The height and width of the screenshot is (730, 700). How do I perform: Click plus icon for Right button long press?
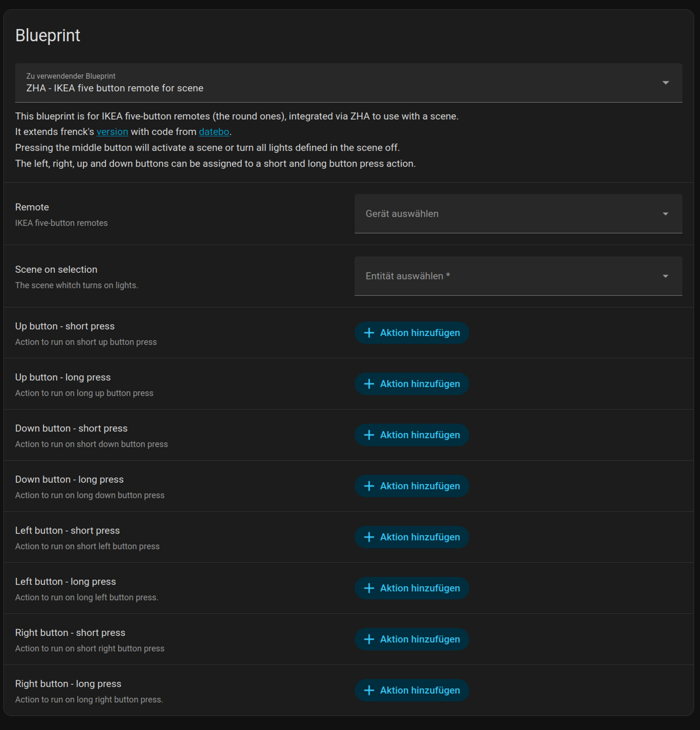[x=369, y=690]
